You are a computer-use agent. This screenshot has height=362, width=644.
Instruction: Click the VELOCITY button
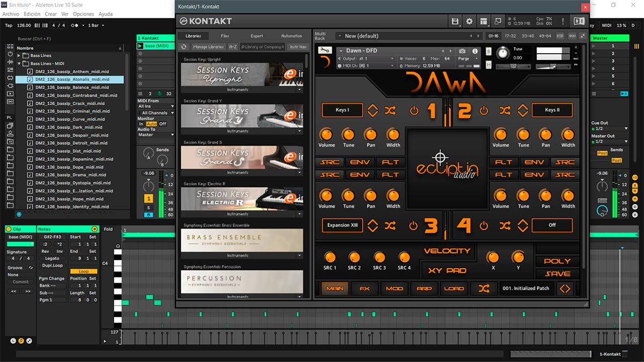(x=447, y=251)
